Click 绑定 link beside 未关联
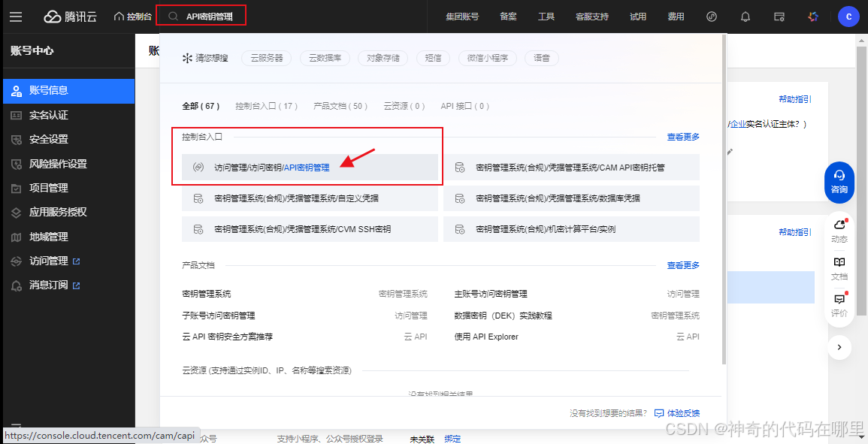 452,439
